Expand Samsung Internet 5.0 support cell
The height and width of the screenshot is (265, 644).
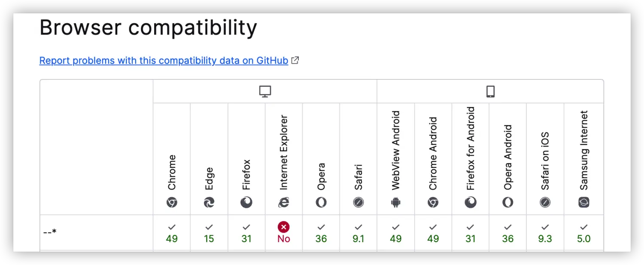click(584, 233)
